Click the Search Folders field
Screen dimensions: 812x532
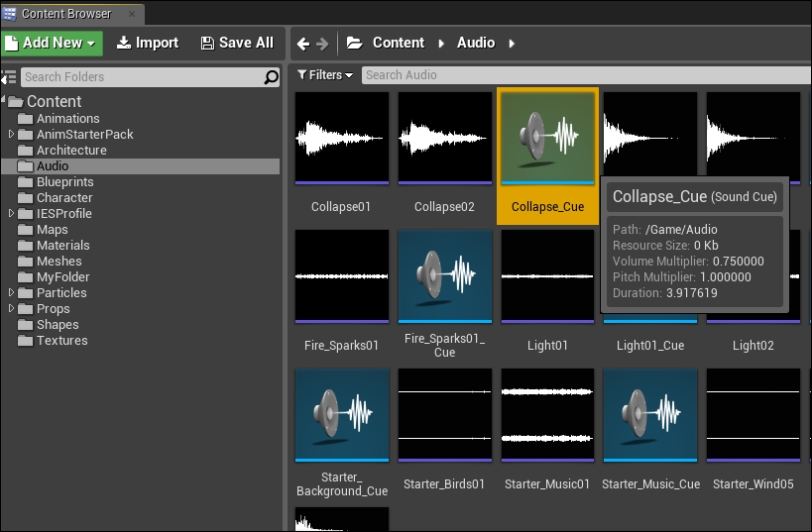150,77
